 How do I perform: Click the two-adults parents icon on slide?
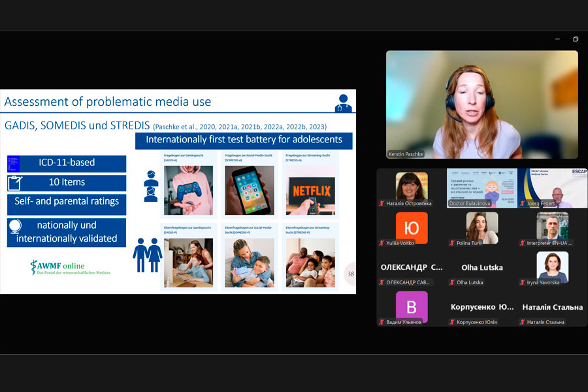pyautogui.click(x=148, y=254)
